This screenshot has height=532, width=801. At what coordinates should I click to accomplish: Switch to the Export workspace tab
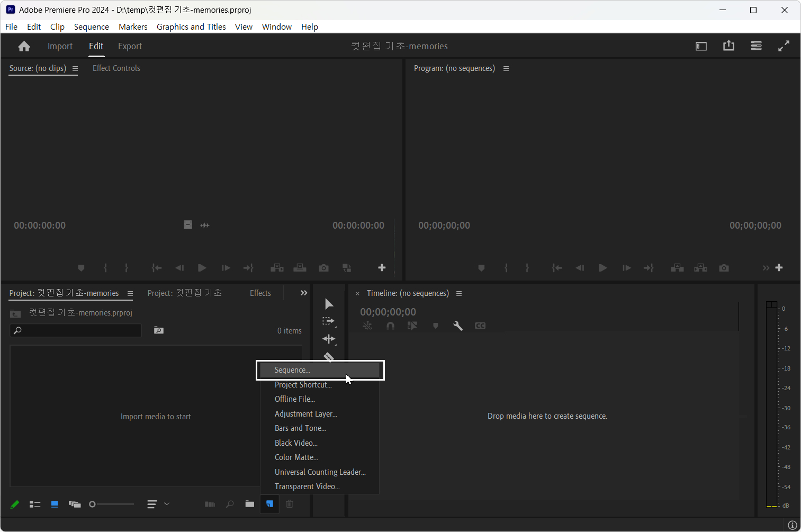[x=130, y=47]
